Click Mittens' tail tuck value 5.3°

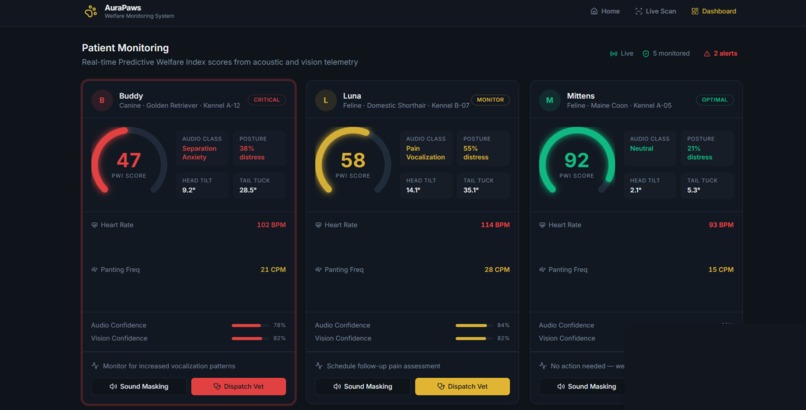pos(693,190)
